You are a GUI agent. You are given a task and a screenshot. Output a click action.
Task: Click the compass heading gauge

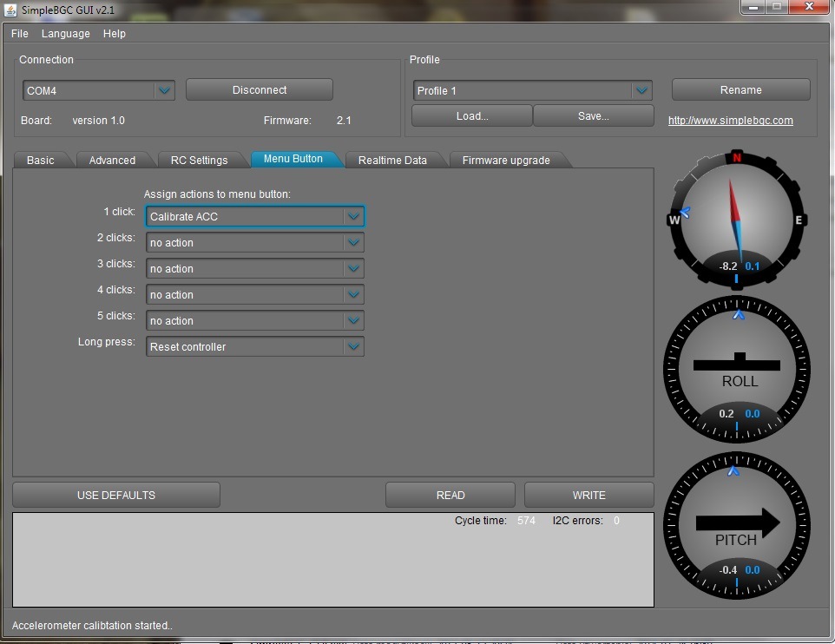click(736, 220)
